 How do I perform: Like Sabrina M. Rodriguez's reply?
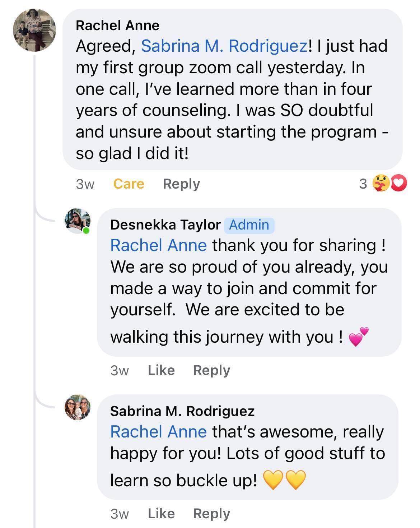161,513
